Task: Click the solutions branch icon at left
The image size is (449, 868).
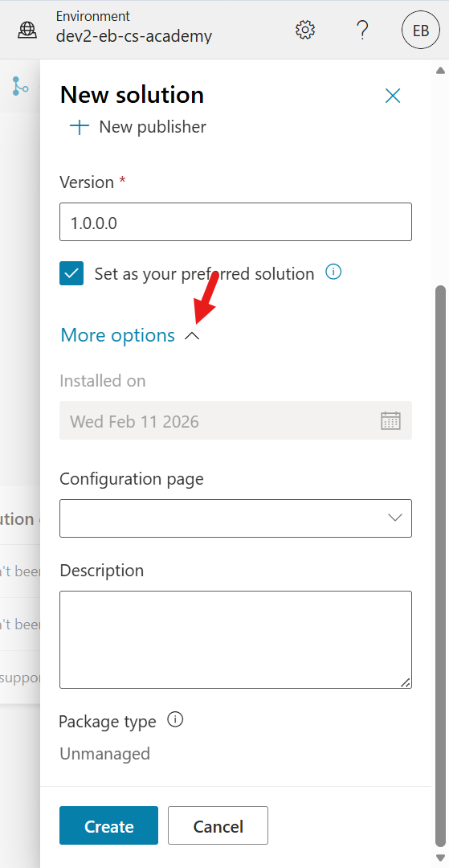Action: (x=20, y=86)
